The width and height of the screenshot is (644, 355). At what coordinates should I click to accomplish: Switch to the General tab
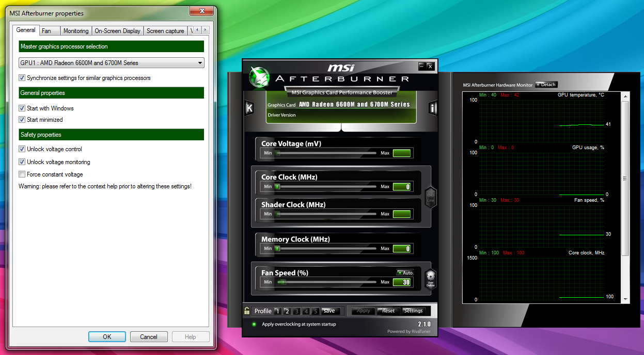[x=26, y=30]
